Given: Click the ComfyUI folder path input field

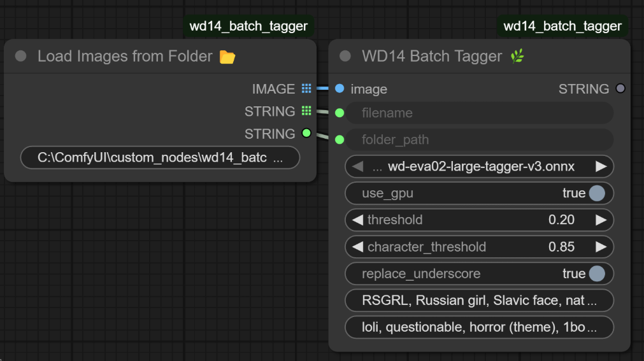Looking at the screenshot, I should [x=160, y=157].
